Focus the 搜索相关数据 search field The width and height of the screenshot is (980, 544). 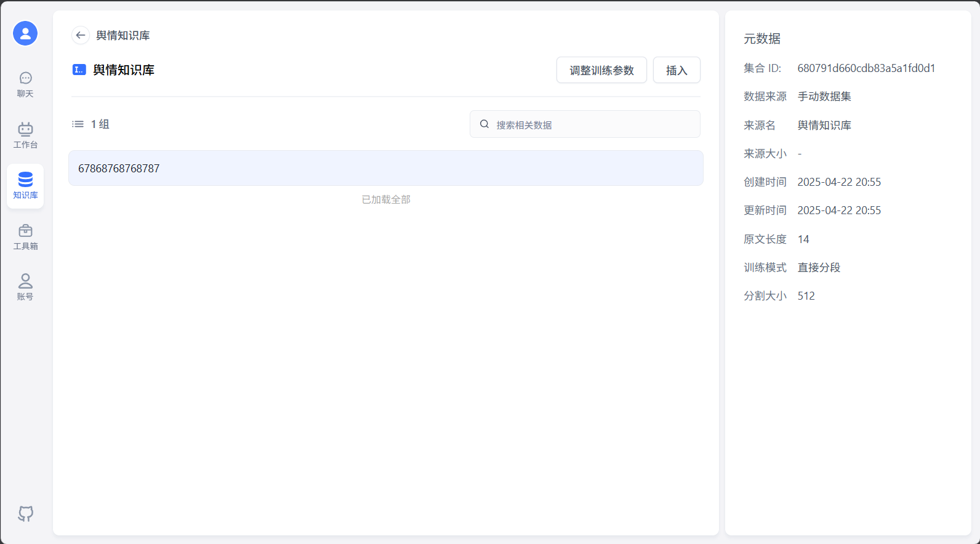pos(591,125)
